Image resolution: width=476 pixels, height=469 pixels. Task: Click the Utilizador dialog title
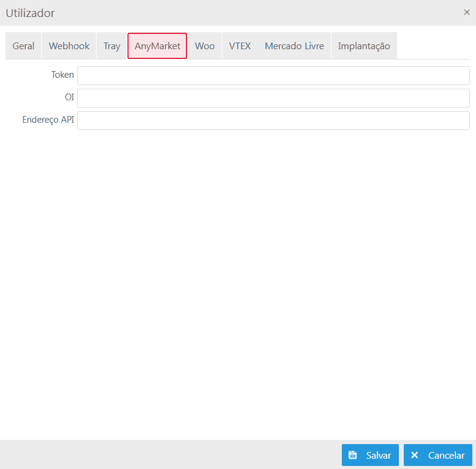30,13
